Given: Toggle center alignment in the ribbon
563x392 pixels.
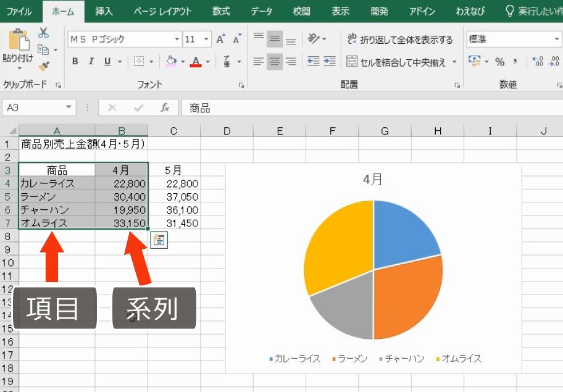Looking at the screenshot, I should pyautogui.click(x=274, y=60).
